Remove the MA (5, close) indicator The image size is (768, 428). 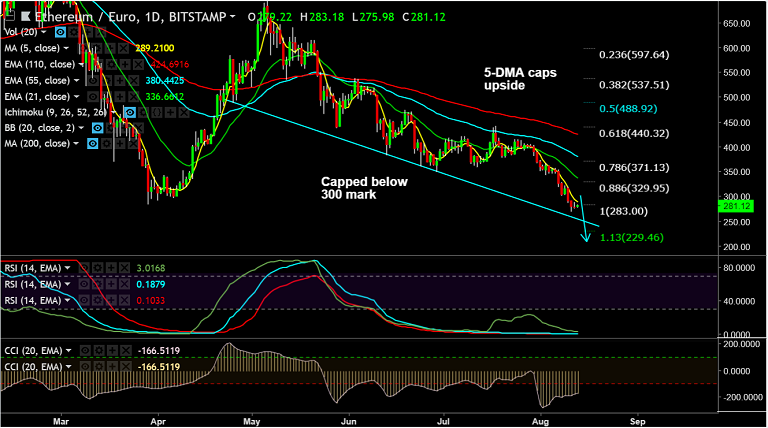[x=123, y=48]
